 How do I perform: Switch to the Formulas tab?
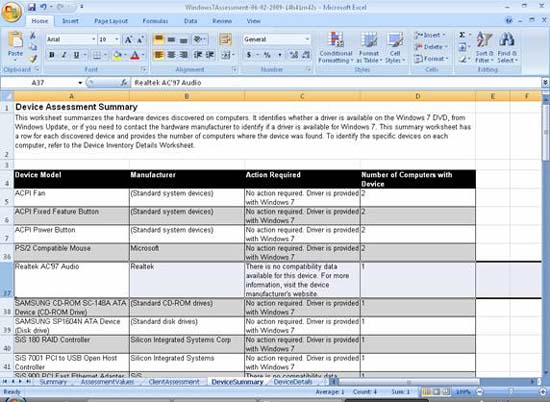click(155, 21)
